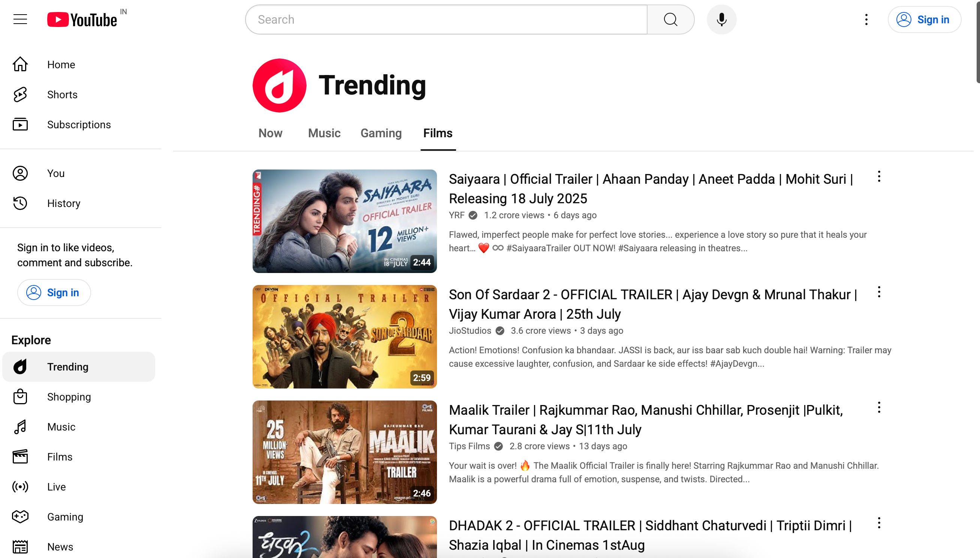Click Music note icon in Explore

(20, 426)
